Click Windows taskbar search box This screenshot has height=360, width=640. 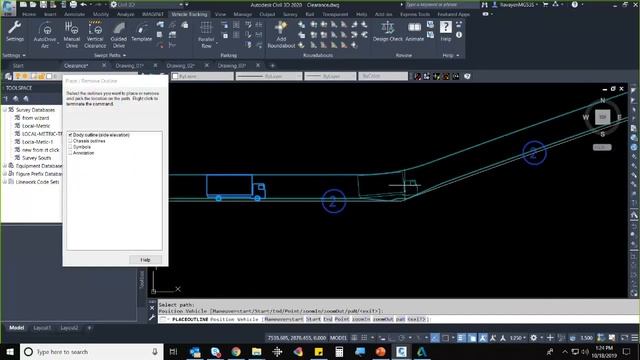tap(92, 351)
